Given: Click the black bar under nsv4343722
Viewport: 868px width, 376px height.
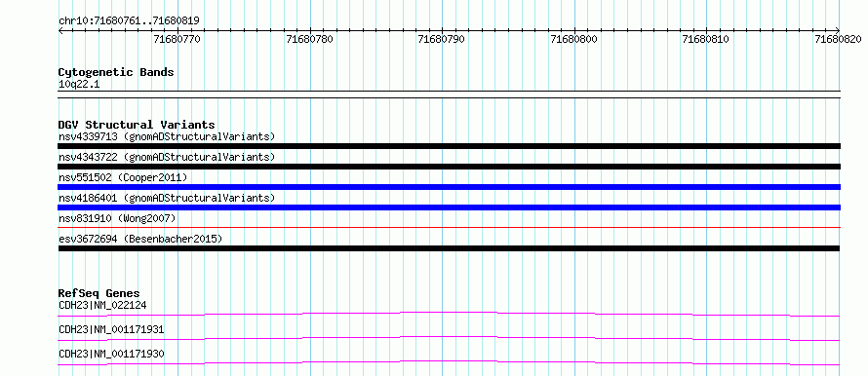Looking at the screenshot, I should point(449,167).
